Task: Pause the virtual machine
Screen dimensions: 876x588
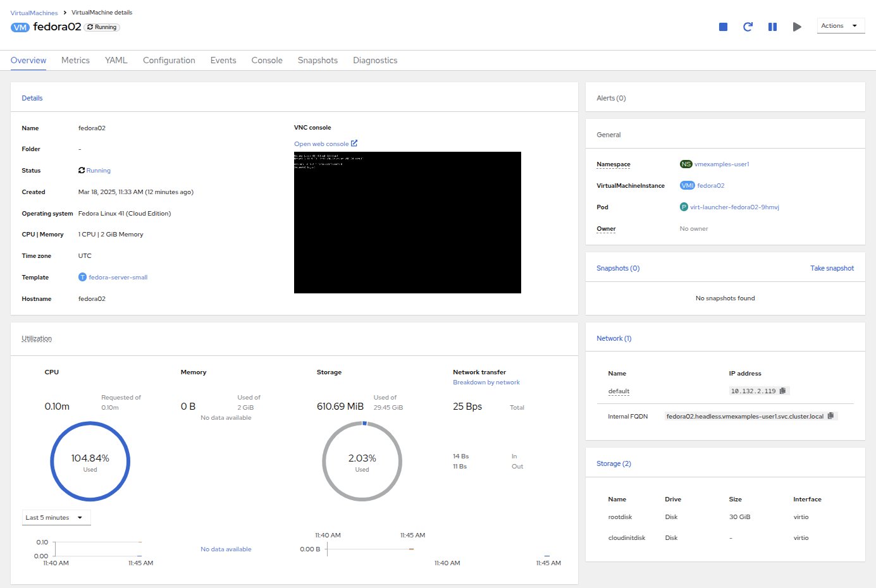Action: click(x=772, y=27)
